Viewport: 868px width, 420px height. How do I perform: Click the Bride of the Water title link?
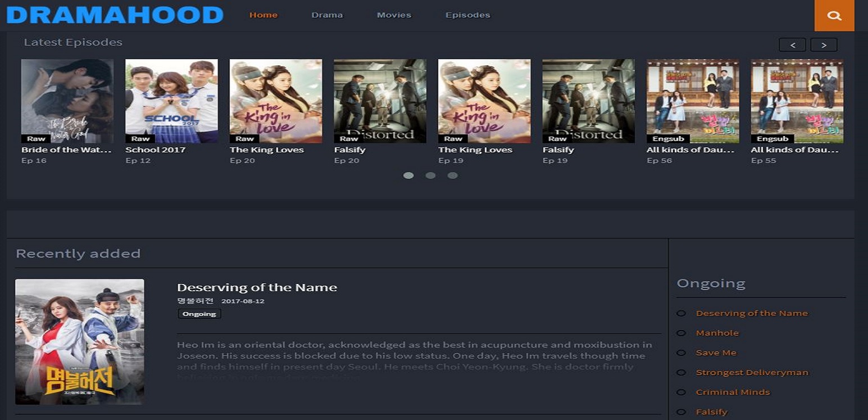(66, 150)
